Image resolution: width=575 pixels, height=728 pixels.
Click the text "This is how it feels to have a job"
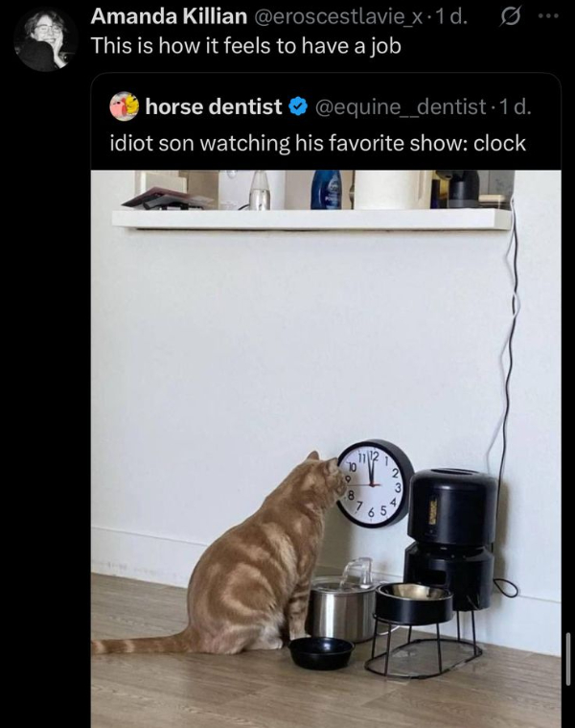pos(245,46)
